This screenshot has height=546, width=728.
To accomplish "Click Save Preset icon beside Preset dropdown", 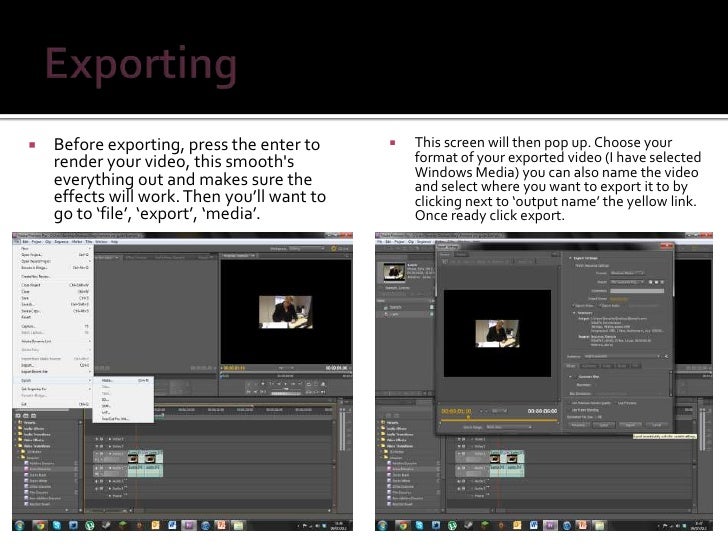I will 650,282.
